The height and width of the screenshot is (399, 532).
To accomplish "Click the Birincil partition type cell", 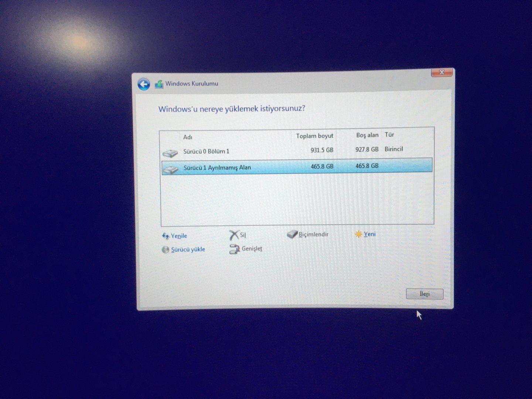I will click(394, 149).
